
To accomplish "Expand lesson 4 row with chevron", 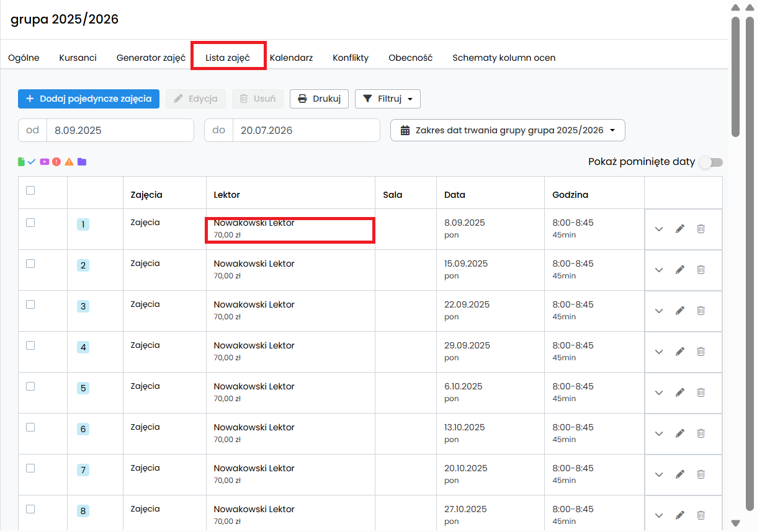I will 659,352.
